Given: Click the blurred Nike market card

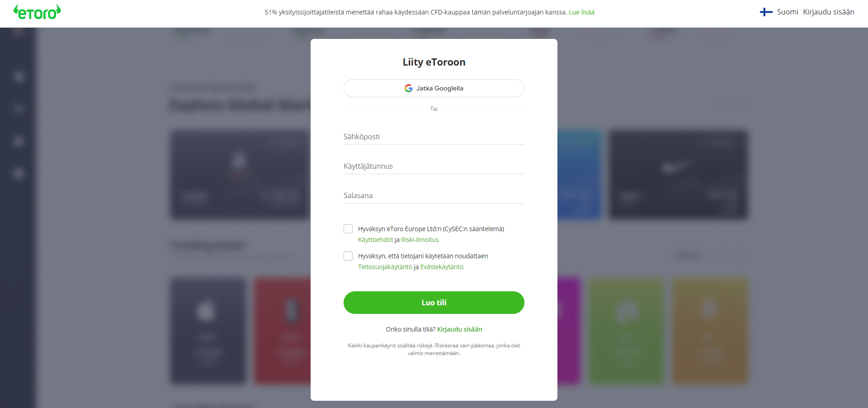Looking at the screenshot, I should click(678, 174).
